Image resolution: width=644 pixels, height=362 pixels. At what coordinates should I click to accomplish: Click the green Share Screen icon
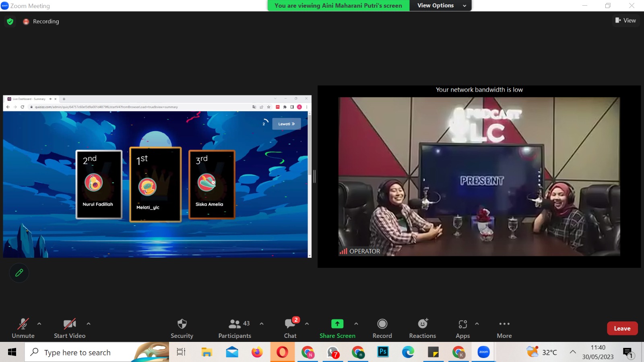337,324
